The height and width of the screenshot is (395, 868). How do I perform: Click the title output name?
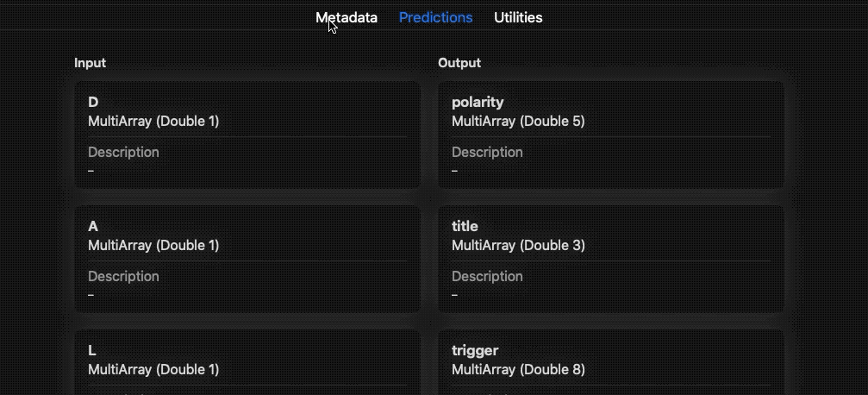[x=465, y=226]
